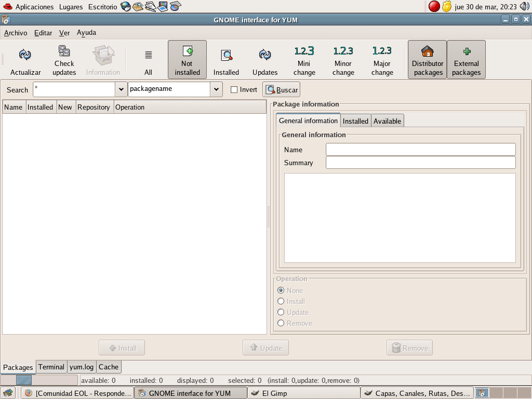
Task: Choose the Mini change filter
Action: pyautogui.click(x=304, y=60)
